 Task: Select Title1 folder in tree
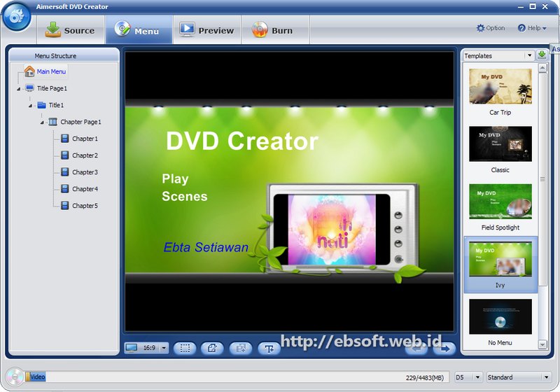pyautogui.click(x=56, y=105)
